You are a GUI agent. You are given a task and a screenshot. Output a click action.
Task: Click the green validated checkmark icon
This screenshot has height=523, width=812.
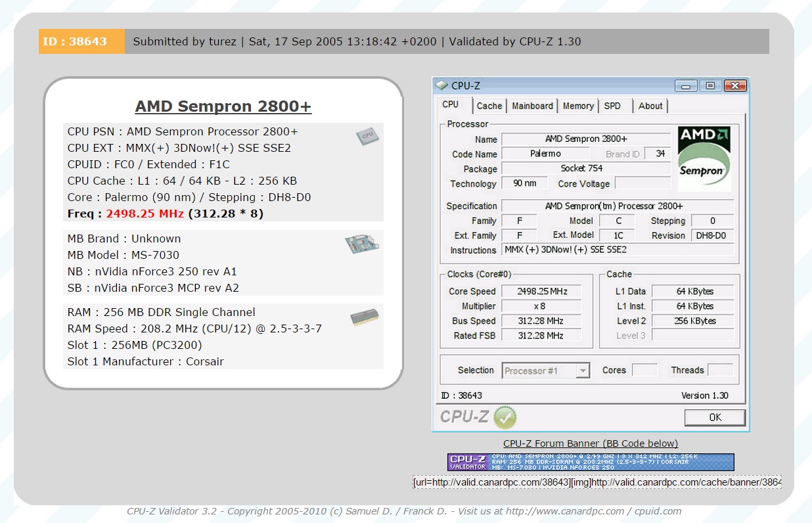pyautogui.click(x=505, y=417)
